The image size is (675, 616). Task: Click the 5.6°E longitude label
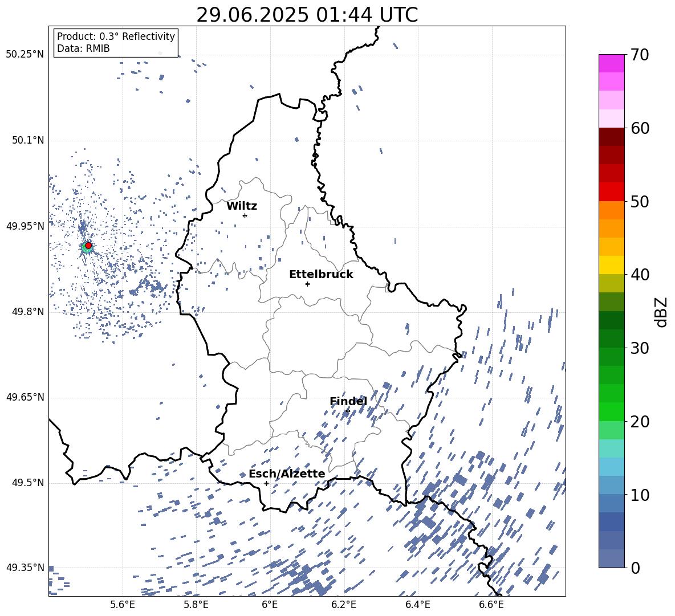tap(123, 605)
